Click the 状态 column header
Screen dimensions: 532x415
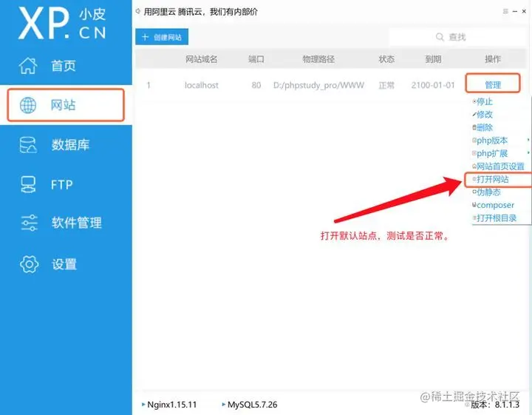pyautogui.click(x=386, y=59)
